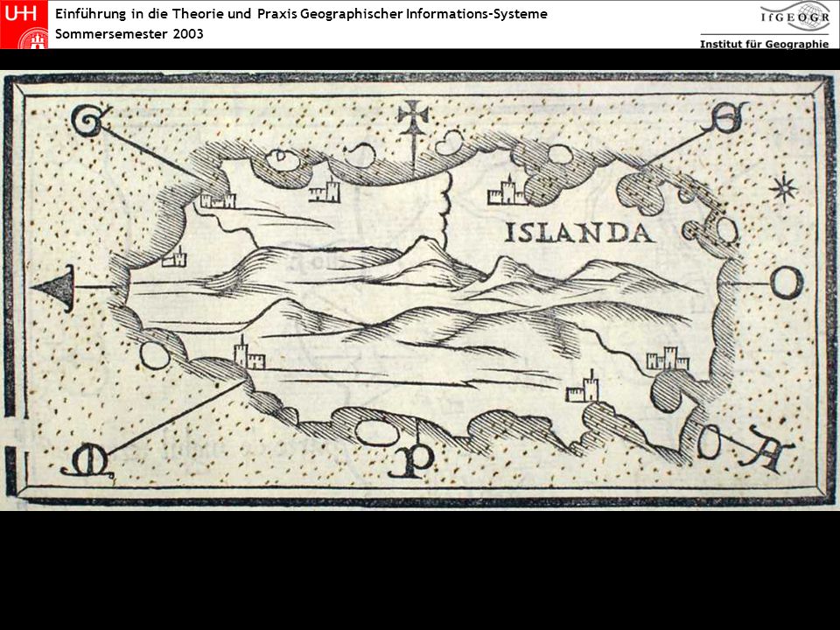This screenshot has height=630, width=840.
Task: Click the 'Sommersemester 2003' subtitle
Action: 129,34
